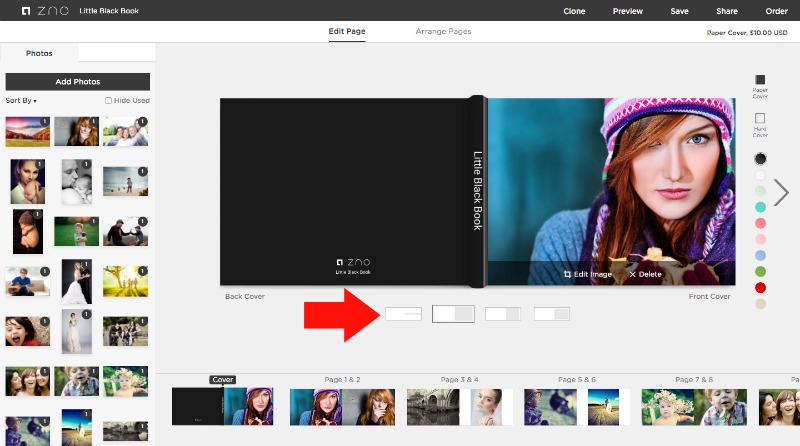Viewport: 800px width, 446px height.
Task: Toggle the Hide Used checkbox
Action: [108, 101]
